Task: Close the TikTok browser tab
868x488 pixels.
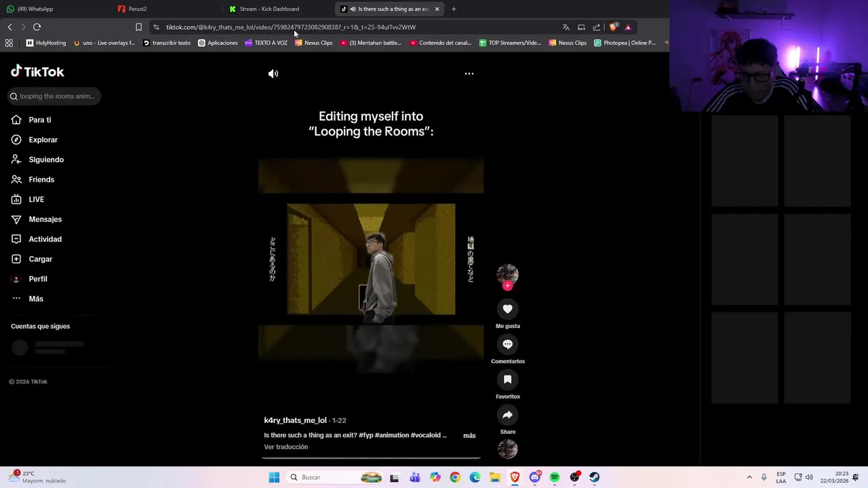Action: click(437, 9)
